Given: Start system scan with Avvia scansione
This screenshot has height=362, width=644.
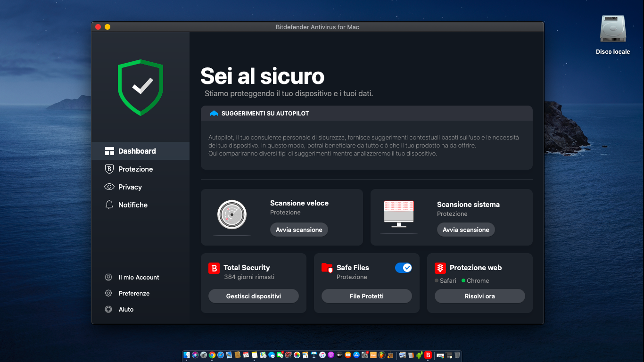Looking at the screenshot, I should point(466,230).
